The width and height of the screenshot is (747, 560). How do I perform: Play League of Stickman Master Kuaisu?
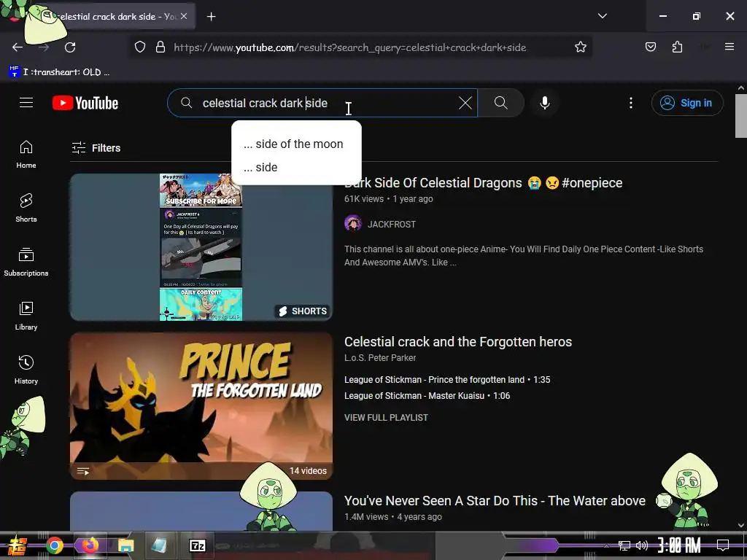pyautogui.click(x=427, y=396)
